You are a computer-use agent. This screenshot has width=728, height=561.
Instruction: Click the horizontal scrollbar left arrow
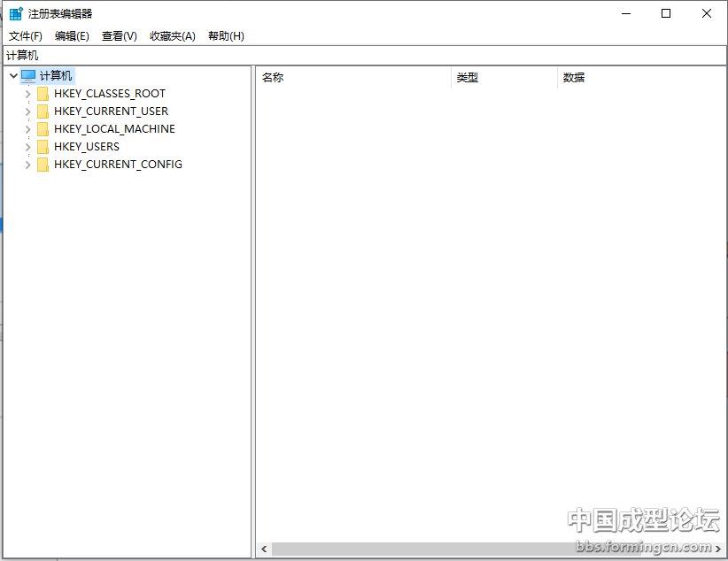click(264, 549)
